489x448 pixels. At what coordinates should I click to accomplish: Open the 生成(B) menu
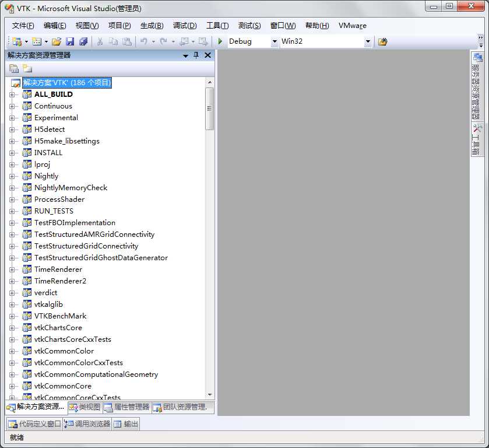coord(152,26)
